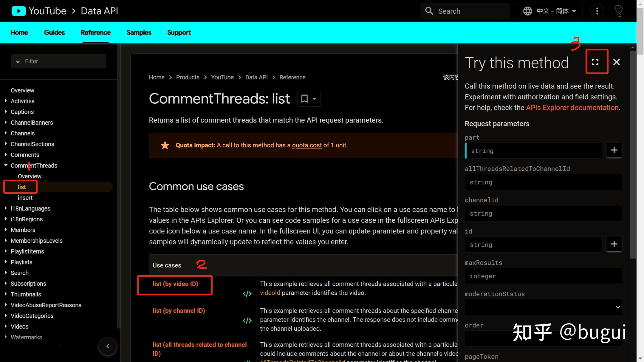Viewport: 644px width, 362px height.
Task: Open the language selector dropdown
Action: 549,11
